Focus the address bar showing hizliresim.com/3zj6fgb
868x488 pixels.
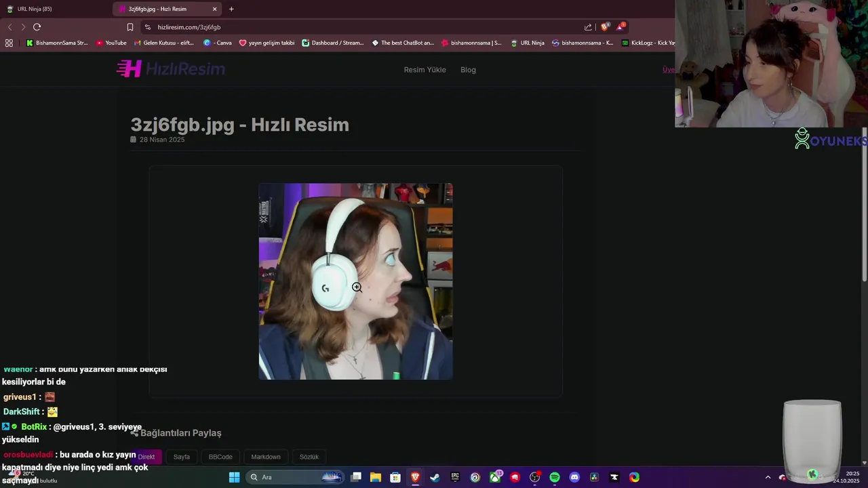click(x=366, y=27)
